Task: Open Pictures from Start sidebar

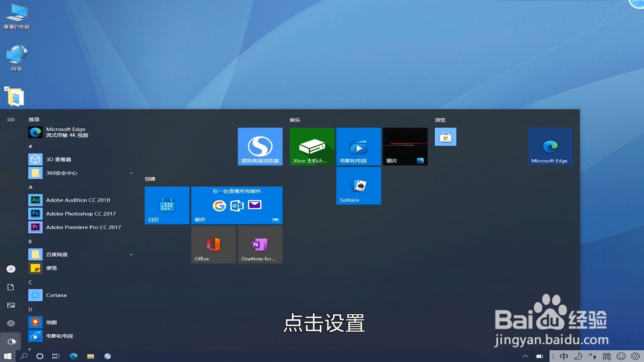Action: pyautogui.click(x=11, y=305)
